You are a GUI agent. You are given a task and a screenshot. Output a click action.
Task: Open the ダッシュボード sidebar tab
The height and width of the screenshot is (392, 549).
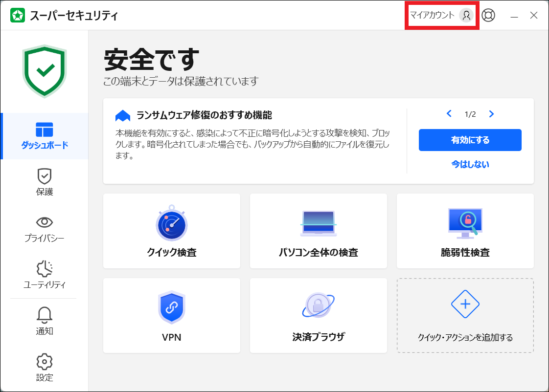pyautogui.click(x=45, y=136)
